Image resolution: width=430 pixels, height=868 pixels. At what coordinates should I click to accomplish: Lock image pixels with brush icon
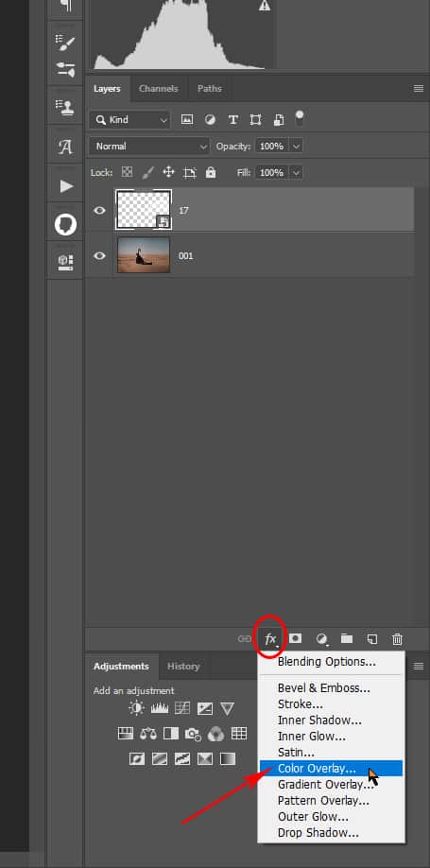pyautogui.click(x=147, y=172)
